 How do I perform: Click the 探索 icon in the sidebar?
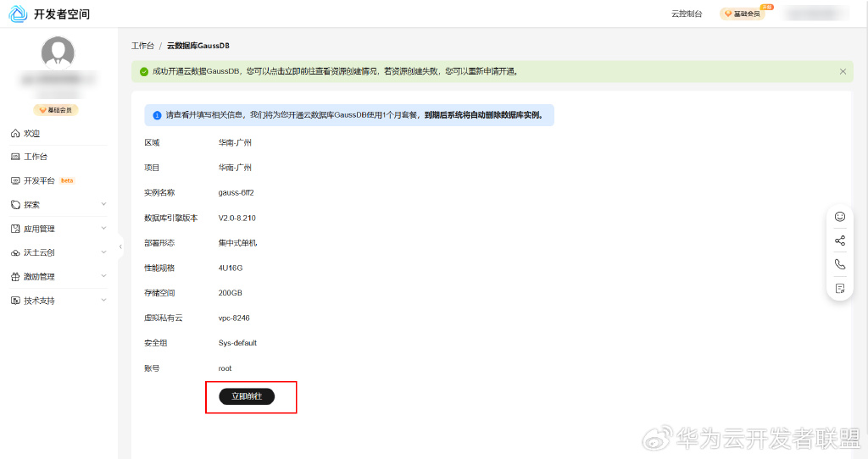pos(15,205)
